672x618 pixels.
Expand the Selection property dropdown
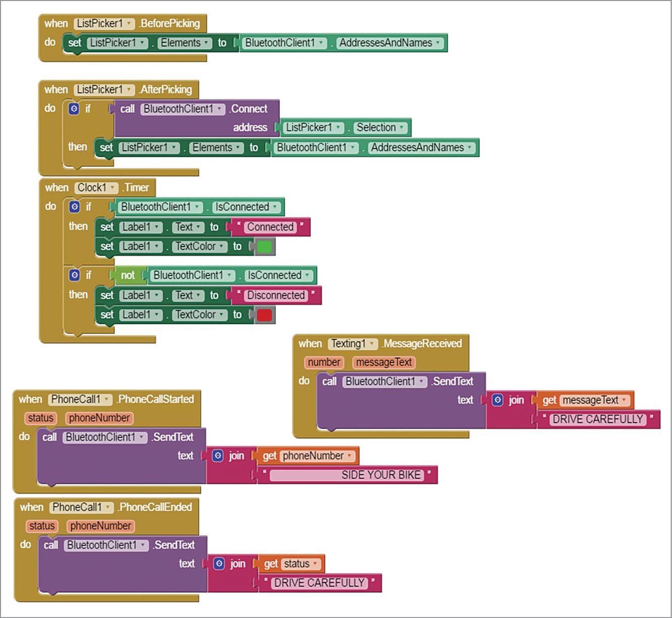tap(402, 128)
